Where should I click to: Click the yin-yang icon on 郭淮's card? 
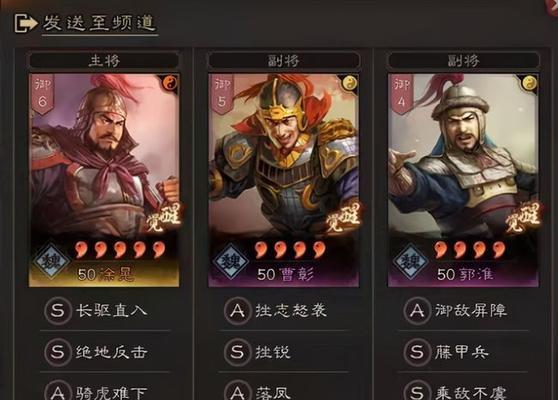[x=530, y=83]
